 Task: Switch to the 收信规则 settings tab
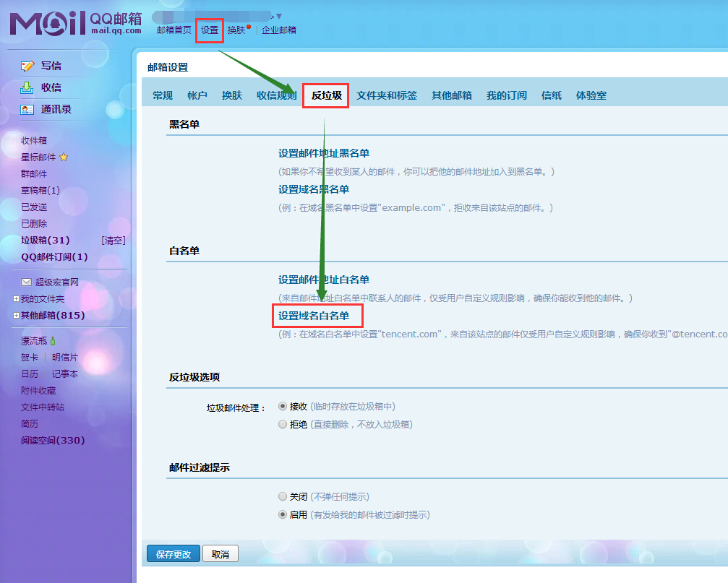[x=276, y=95]
